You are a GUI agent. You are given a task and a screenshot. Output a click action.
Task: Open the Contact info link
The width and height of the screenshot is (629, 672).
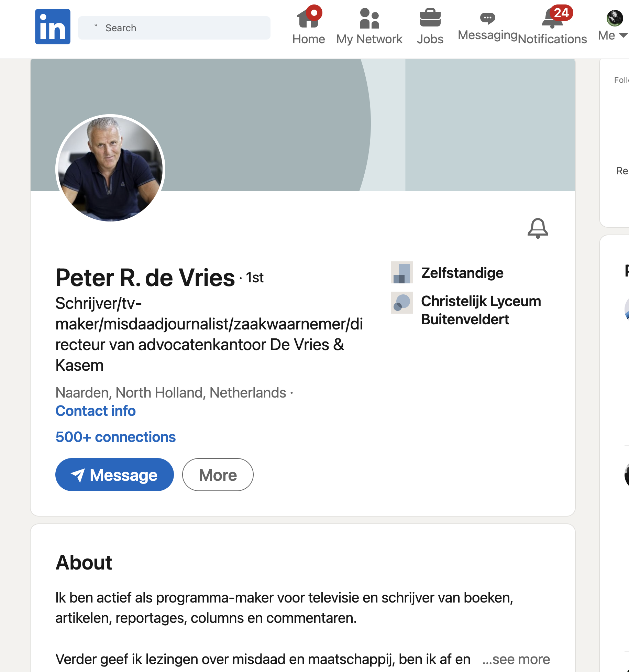pyautogui.click(x=96, y=411)
